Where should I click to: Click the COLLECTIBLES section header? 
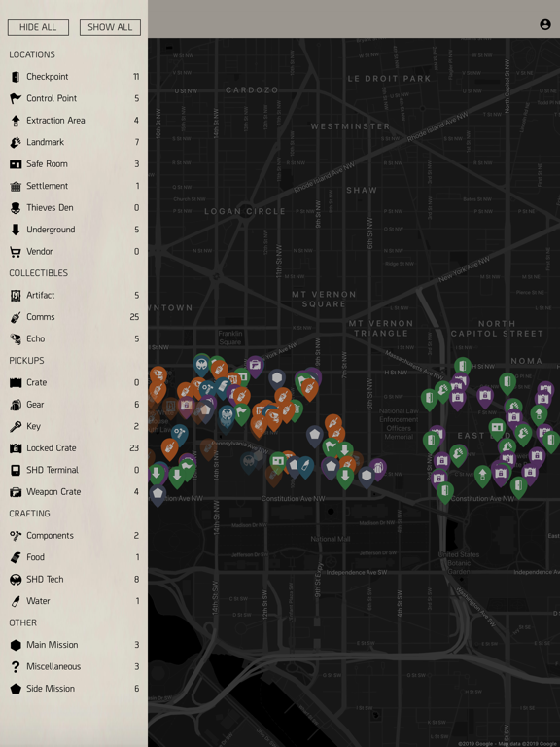coord(39,273)
